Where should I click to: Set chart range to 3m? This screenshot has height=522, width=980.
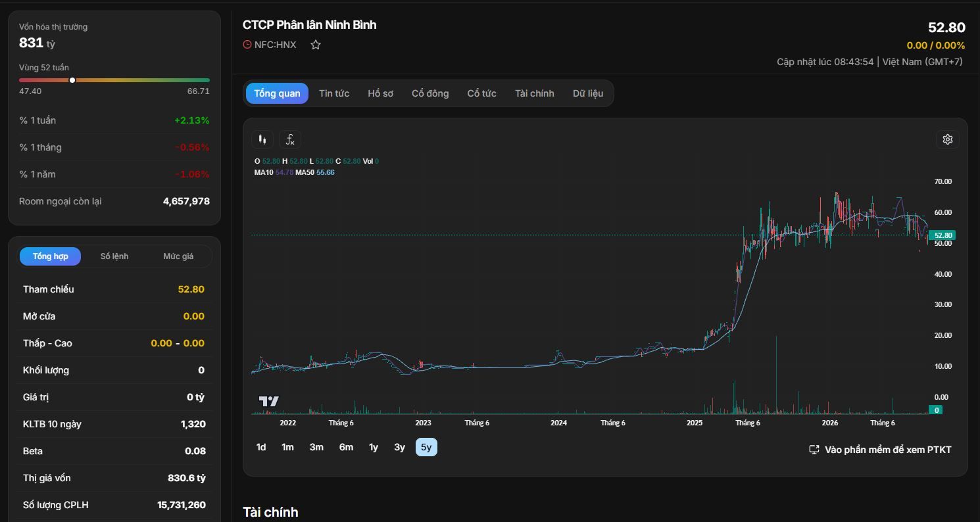coord(316,447)
